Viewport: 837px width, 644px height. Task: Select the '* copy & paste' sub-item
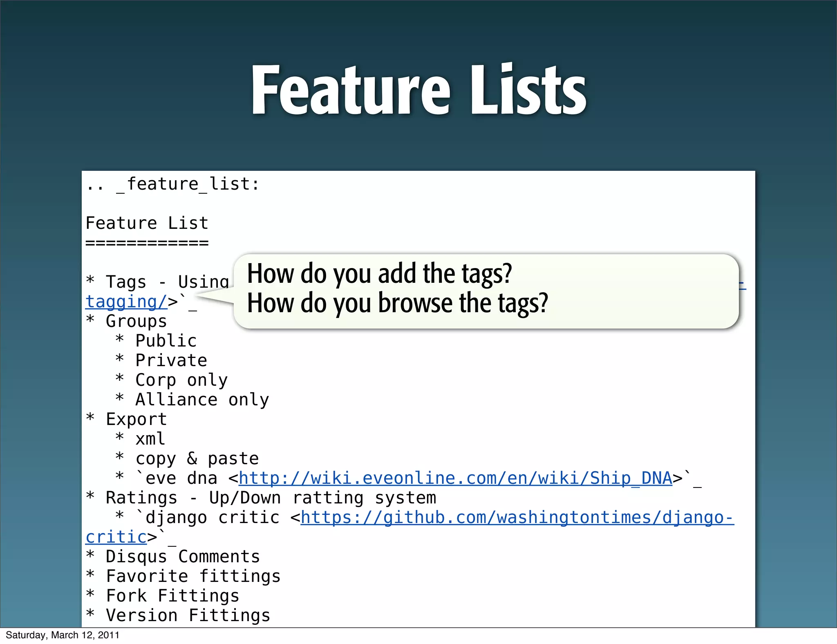tap(187, 458)
